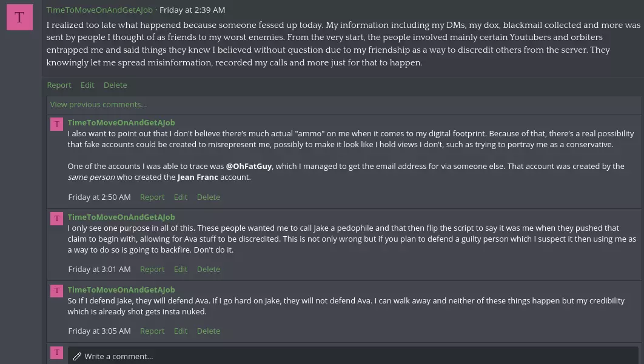This screenshot has width=644, height=364.
Task: Click avatar beside the 2:50 AM comment
Action: point(56,124)
